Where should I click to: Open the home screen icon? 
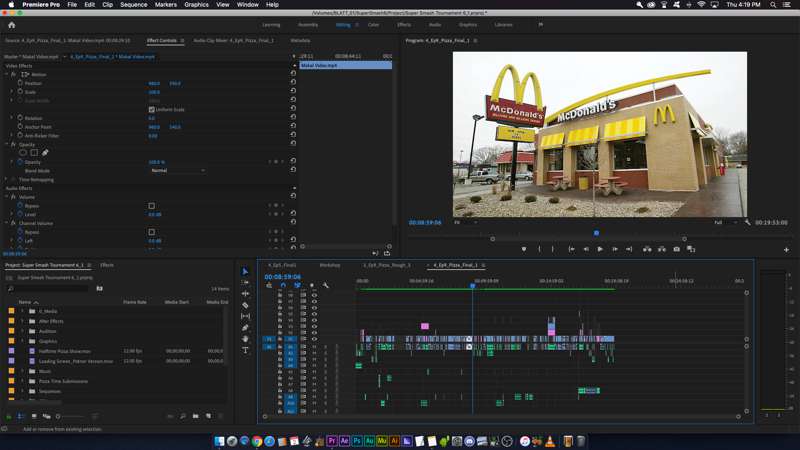tap(12, 25)
